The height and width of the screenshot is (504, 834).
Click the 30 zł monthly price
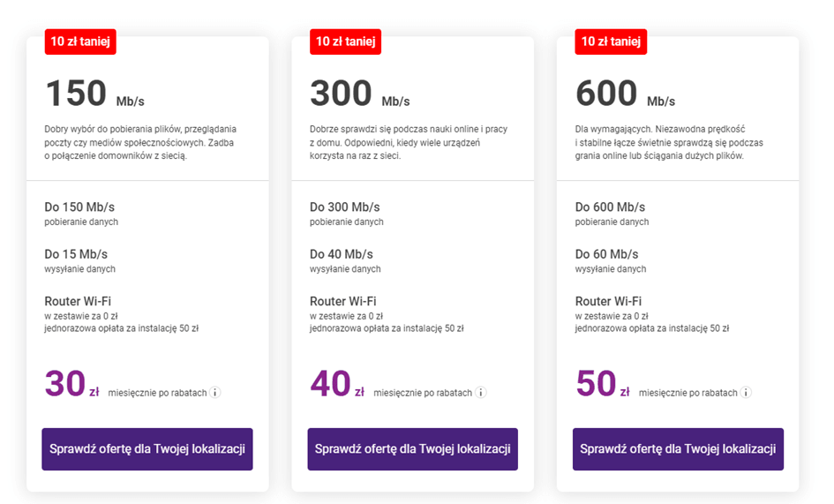point(72,384)
